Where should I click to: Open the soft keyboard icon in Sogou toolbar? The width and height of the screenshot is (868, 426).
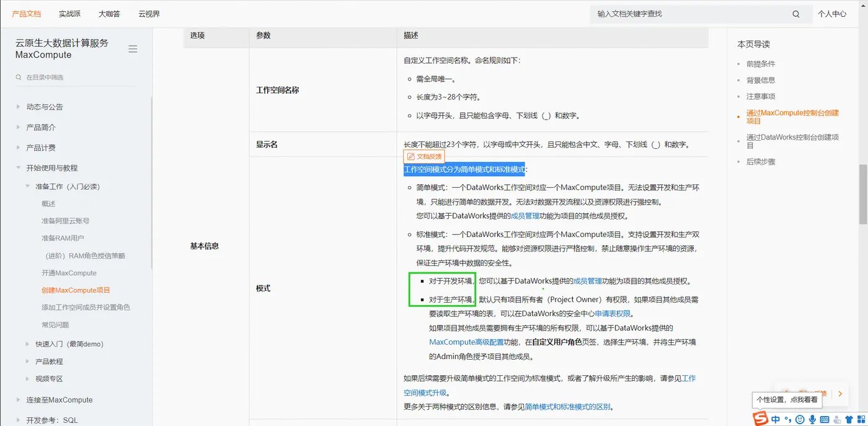pos(825,419)
